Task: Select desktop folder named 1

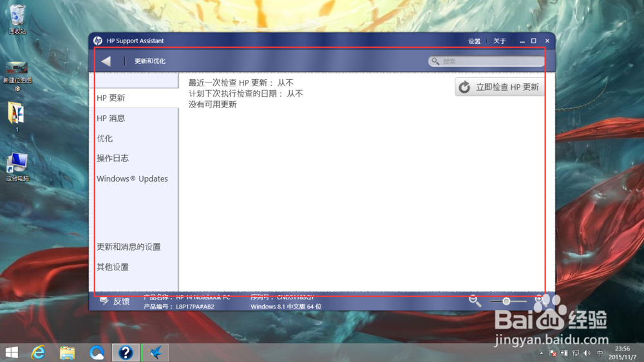Action: pyautogui.click(x=17, y=117)
